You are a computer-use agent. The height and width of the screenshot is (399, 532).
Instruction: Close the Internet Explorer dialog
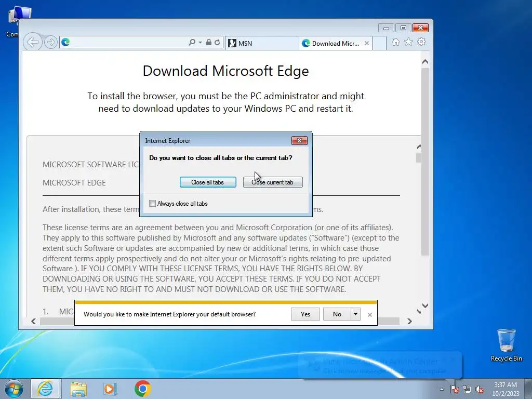click(x=299, y=140)
